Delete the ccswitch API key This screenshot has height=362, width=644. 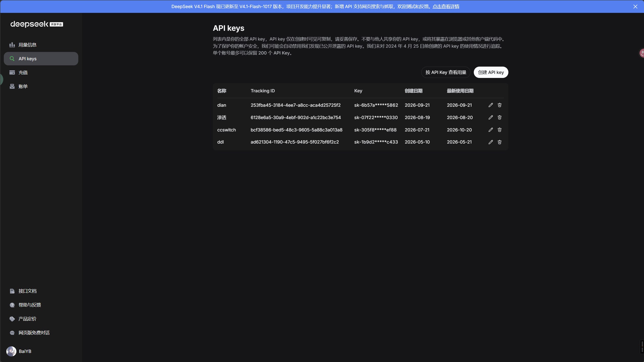click(499, 130)
